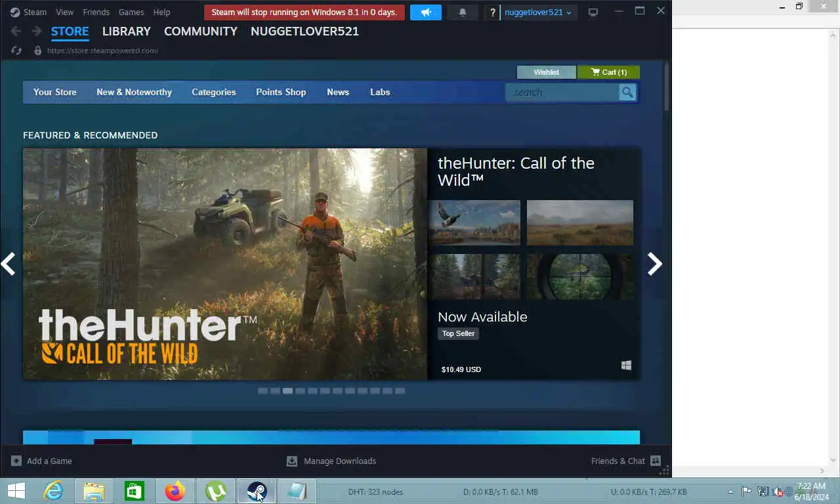Click Add a Game label
Viewport: 840px width, 504px height.
(49, 461)
